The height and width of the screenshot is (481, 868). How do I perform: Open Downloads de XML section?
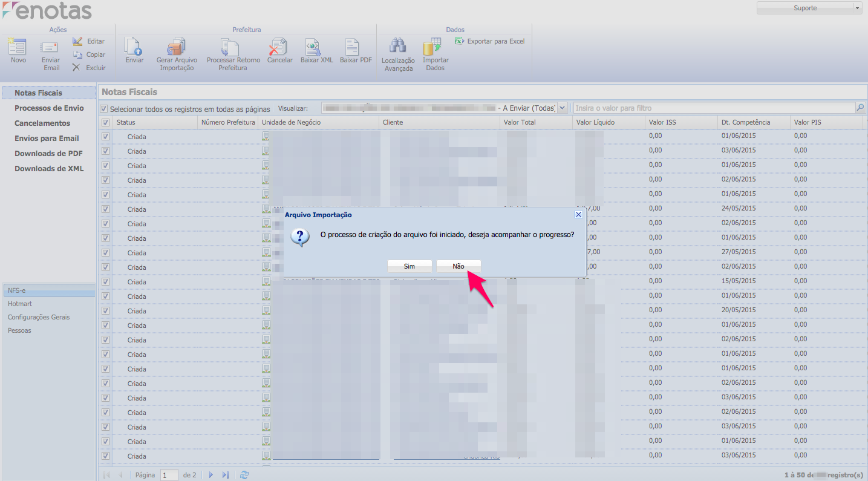tap(49, 168)
